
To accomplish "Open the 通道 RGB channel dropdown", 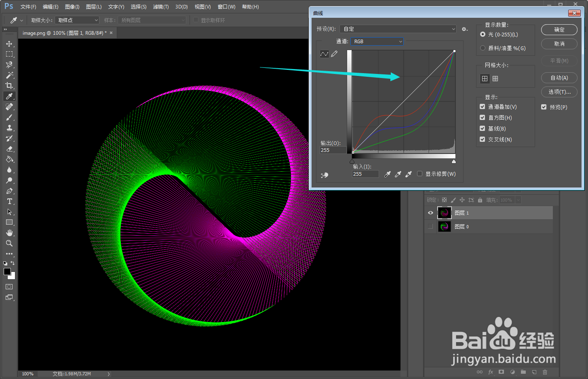I will [x=377, y=42].
